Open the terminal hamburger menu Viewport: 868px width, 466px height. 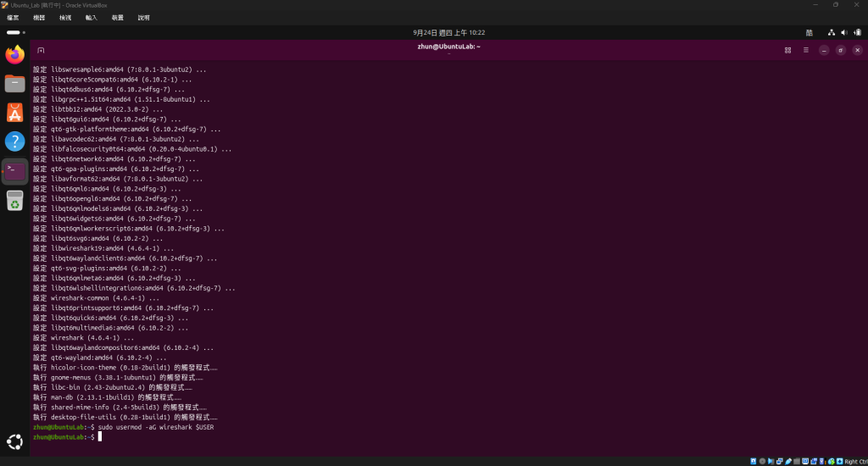click(806, 50)
